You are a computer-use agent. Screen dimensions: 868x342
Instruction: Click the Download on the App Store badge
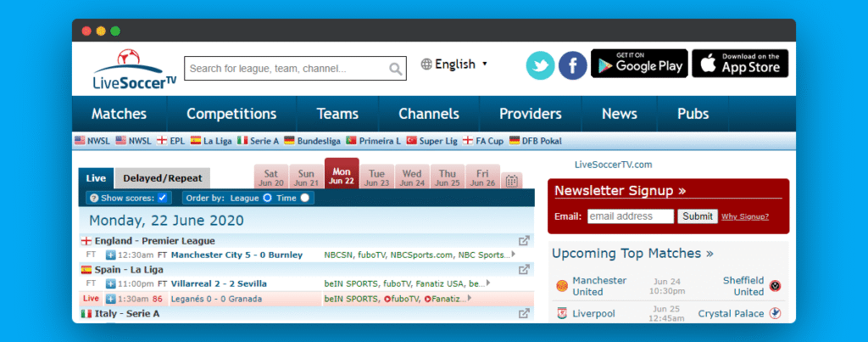[x=740, y=63]
